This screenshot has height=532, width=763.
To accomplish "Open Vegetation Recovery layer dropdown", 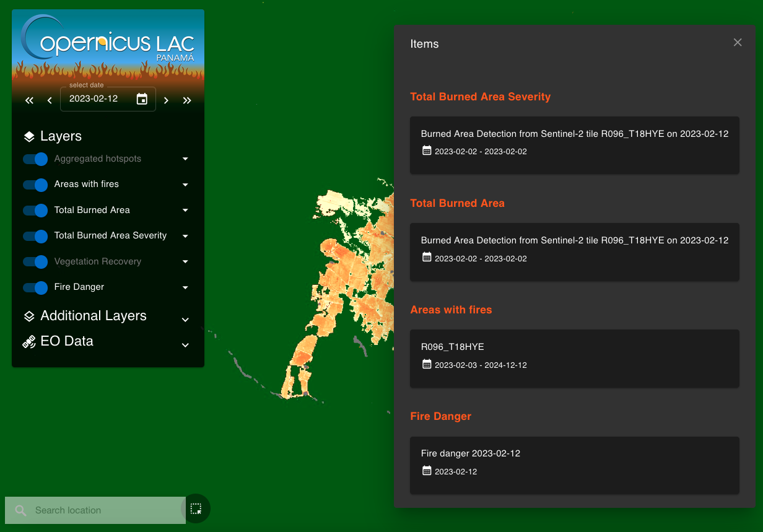I will pos(185,262).
